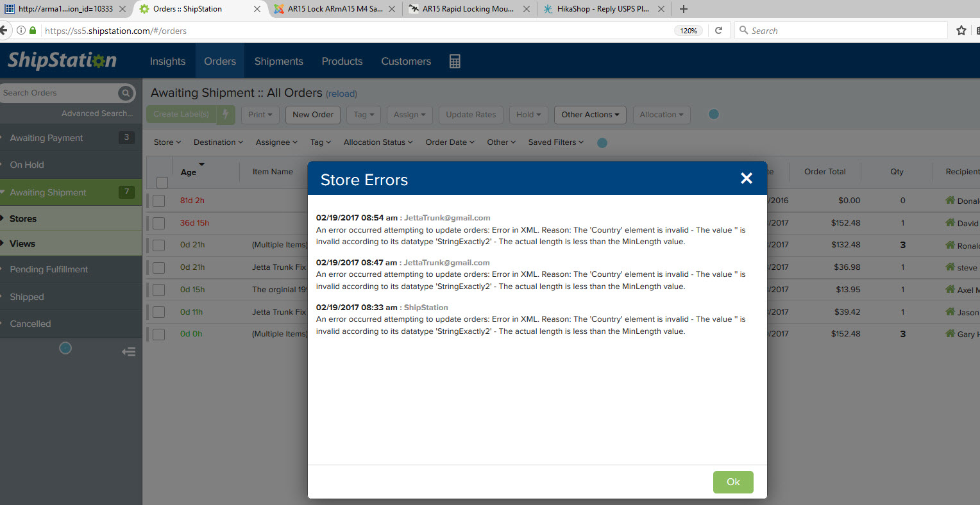Screen dimensions: 980x505
Task: Click the Update Rates button
Action: (471, 115)
